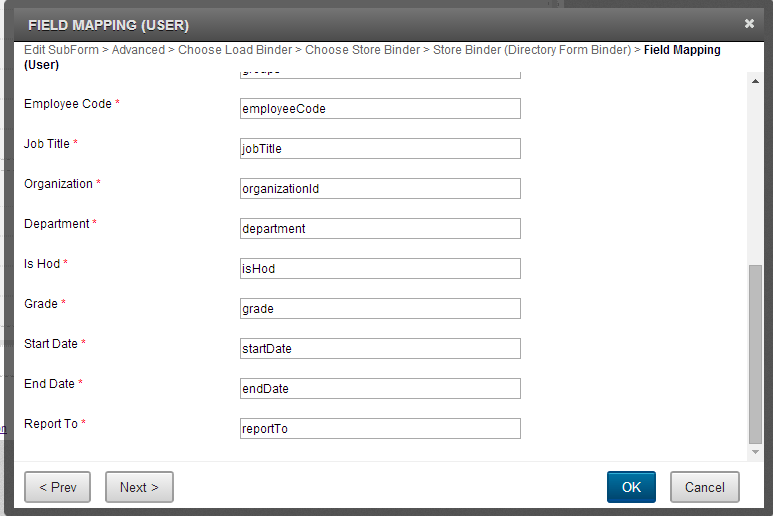Viewport: 773px width, 516px height.
Task: Click the End Date text box
Action: pyautogui.click(x=380, y=389)
